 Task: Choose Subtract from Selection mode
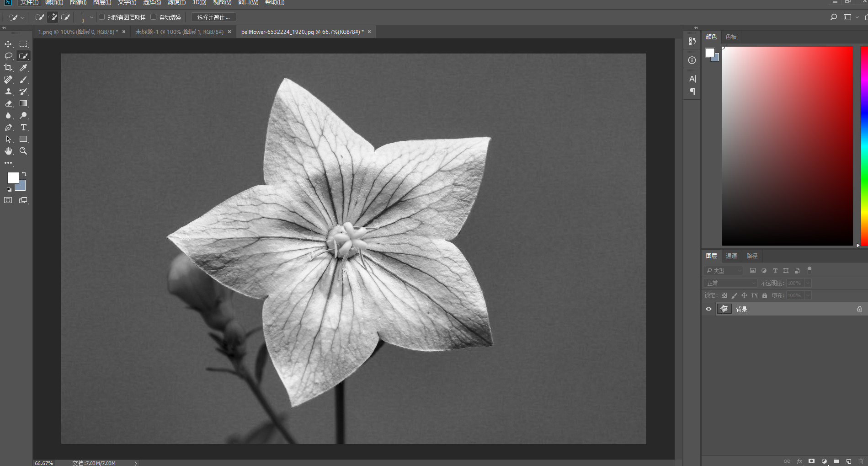click(65, 17)
